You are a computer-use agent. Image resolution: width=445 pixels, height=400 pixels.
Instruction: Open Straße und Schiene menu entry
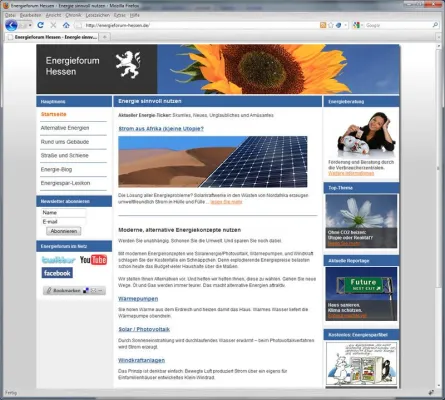click(64, 156)
